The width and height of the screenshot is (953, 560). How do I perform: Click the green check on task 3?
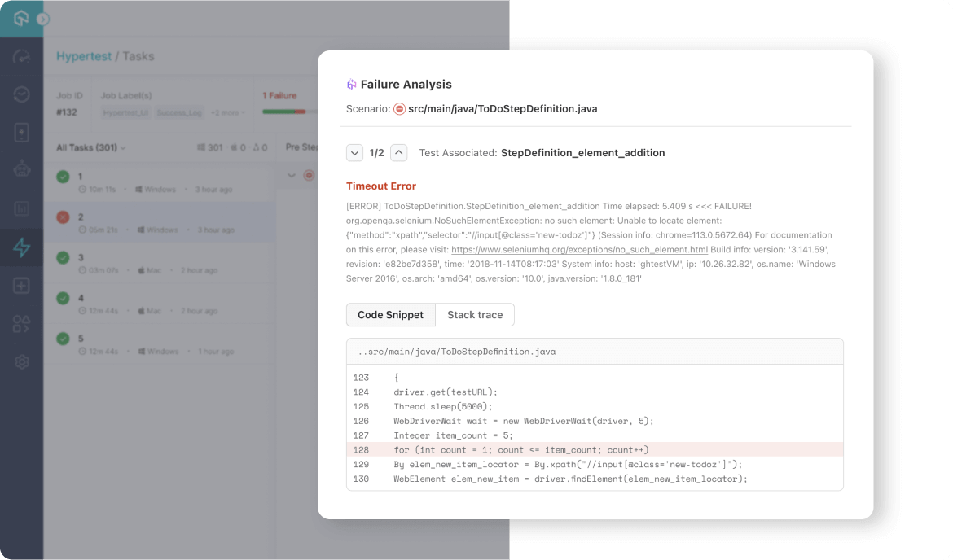(64, 256)
